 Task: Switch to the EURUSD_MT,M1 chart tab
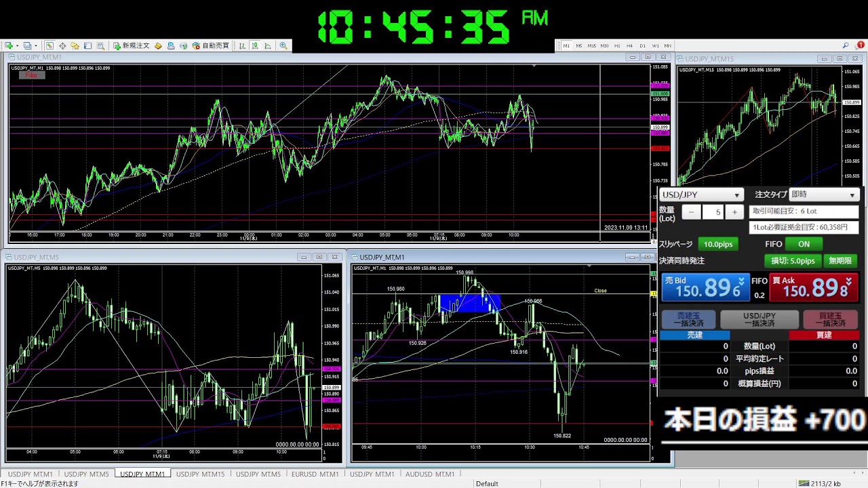tap(315, 474)
